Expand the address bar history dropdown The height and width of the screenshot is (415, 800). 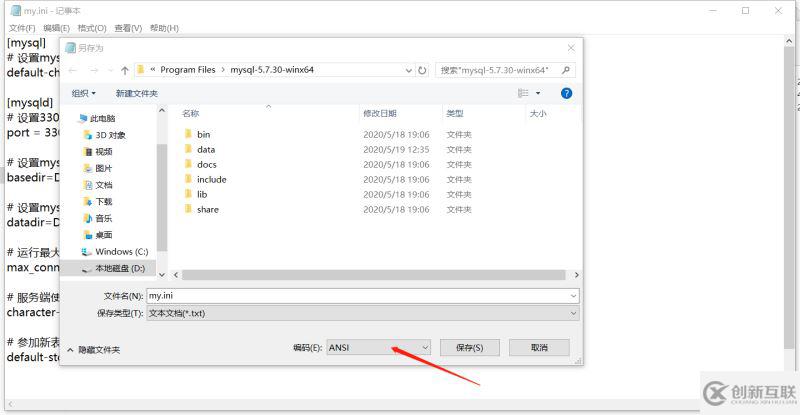click(409, 70)
